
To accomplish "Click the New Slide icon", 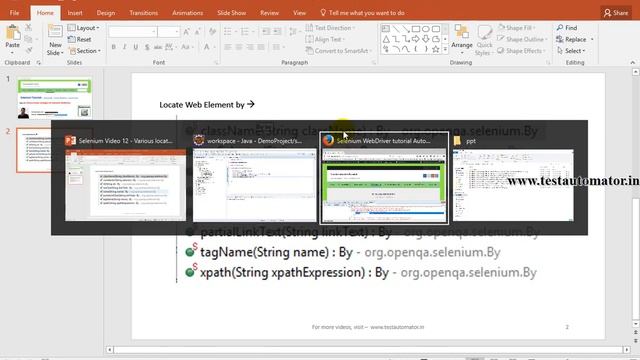I will [55, 32].
